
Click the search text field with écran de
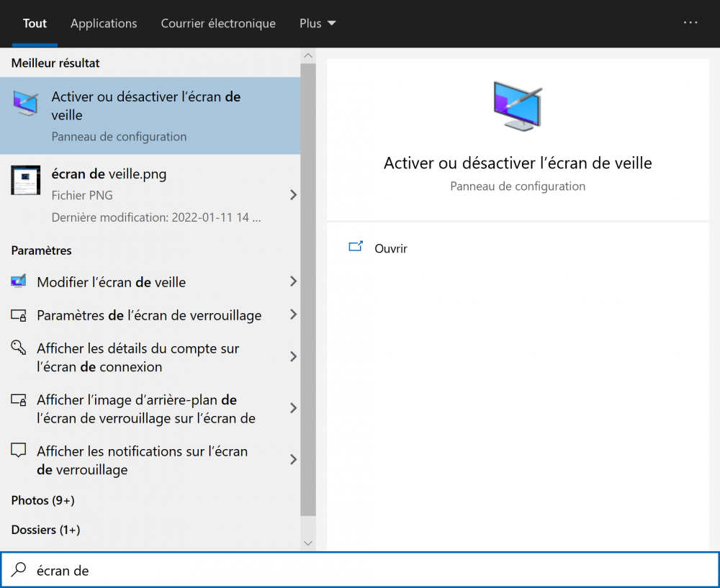click(360, 571)
